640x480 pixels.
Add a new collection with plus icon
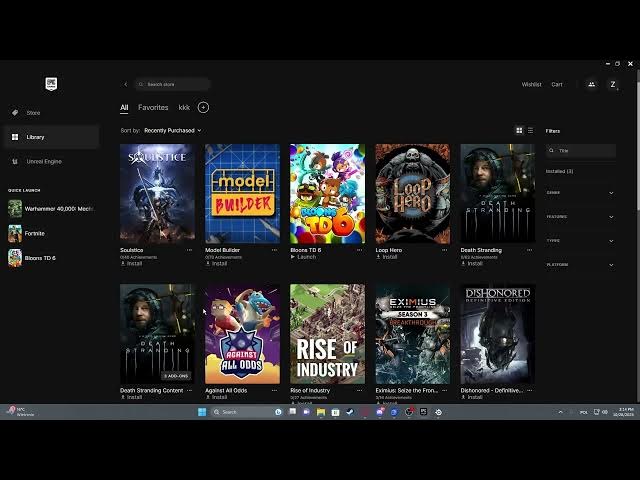[x=203, y=107]
